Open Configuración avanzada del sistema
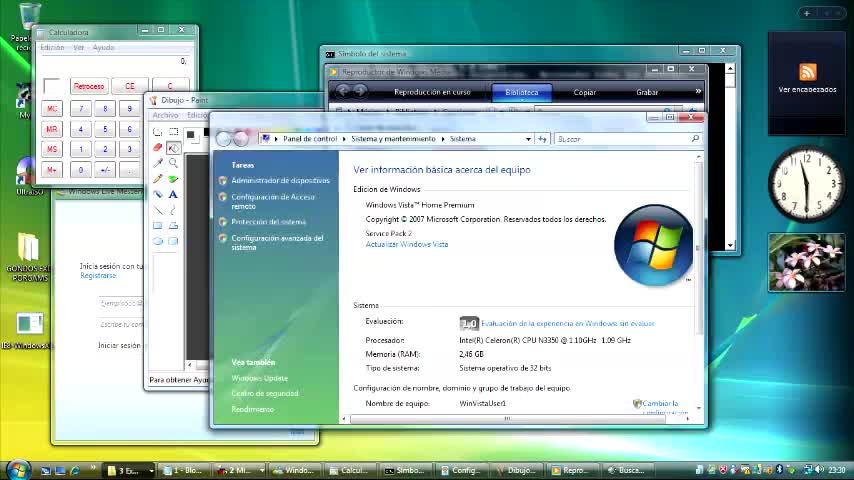This screenshot has width=854, height=480. click(x=277, y=242)
